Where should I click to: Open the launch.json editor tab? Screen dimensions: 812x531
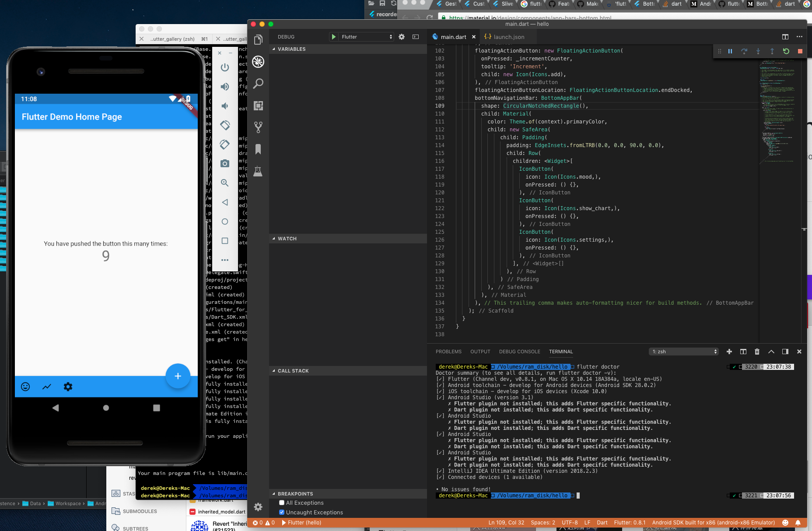point(508,37)
